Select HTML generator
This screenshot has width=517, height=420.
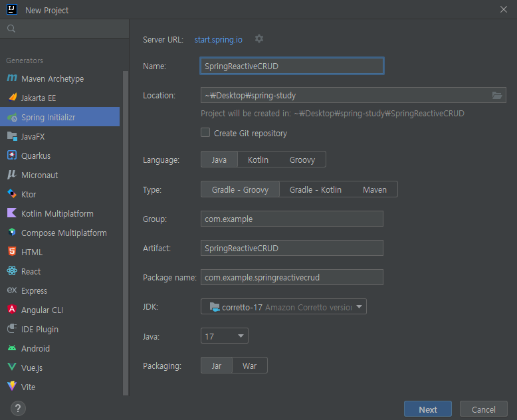click(x=60, y=252)
